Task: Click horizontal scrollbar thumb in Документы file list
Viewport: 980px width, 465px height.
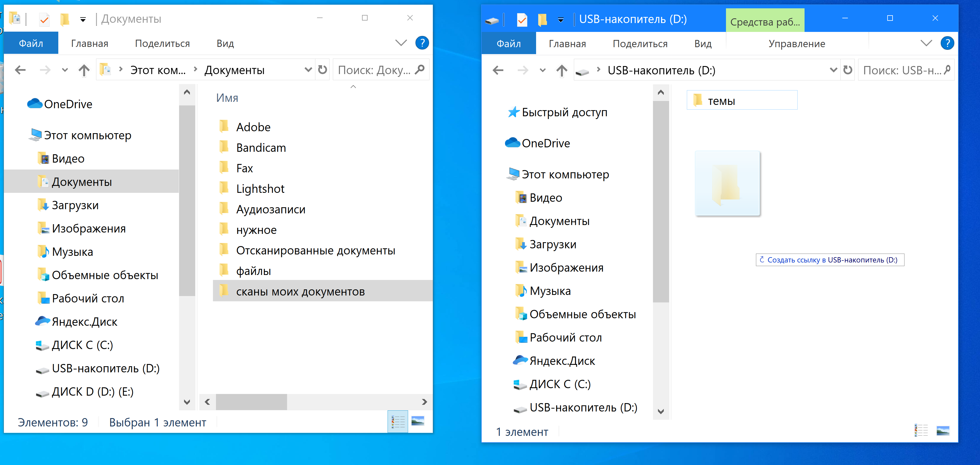Action: click(x=252, y=402)
